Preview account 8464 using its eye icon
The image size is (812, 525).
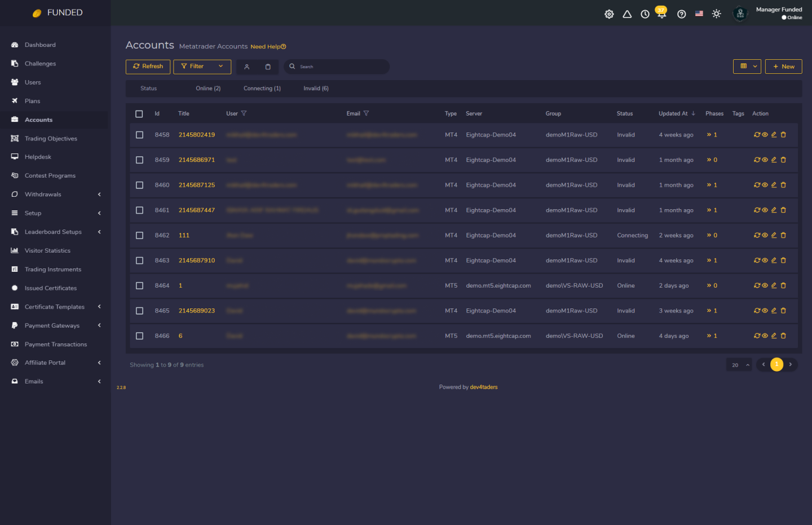pyautogui.click(x=765, y=285)
